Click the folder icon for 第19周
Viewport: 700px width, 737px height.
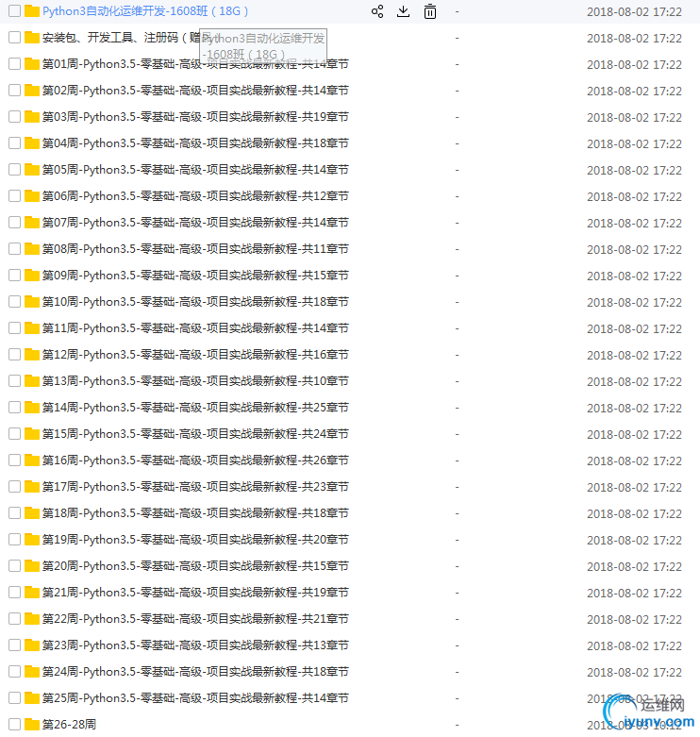coord(32,539)
